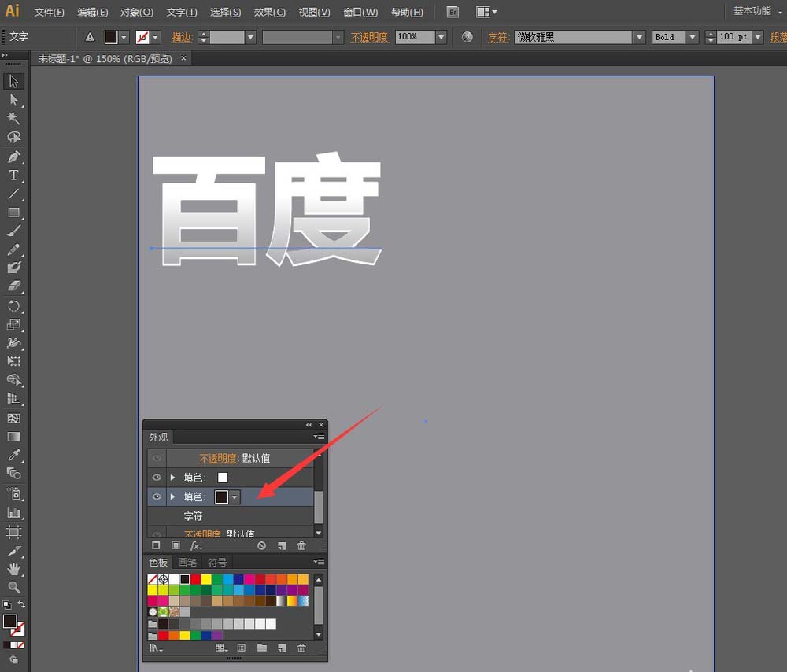Pick the red swatch in top row
The image size is (787, 672).
[x=195, y=579]
